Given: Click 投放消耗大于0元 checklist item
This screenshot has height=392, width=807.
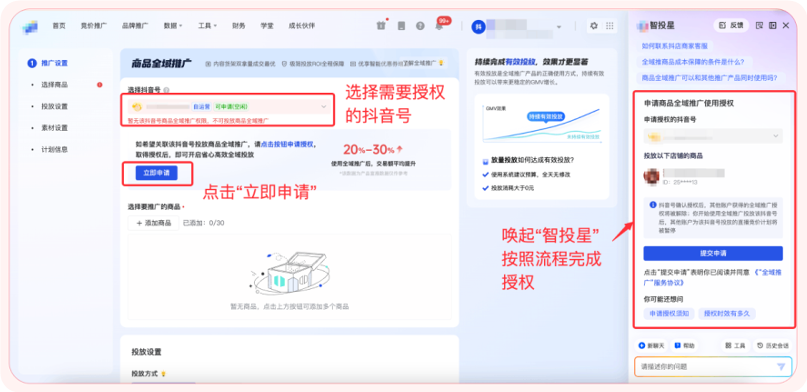Looking at the screenshot, I should click(513, 188).
